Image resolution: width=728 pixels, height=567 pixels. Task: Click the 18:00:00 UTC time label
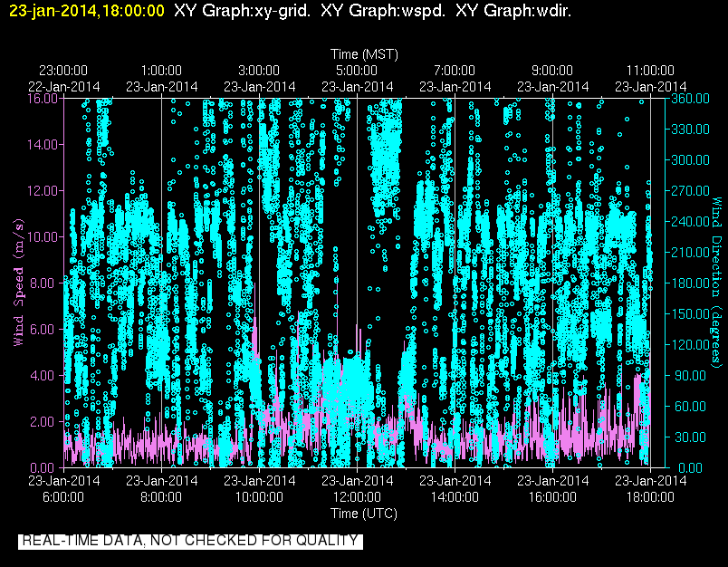point(650,497)
